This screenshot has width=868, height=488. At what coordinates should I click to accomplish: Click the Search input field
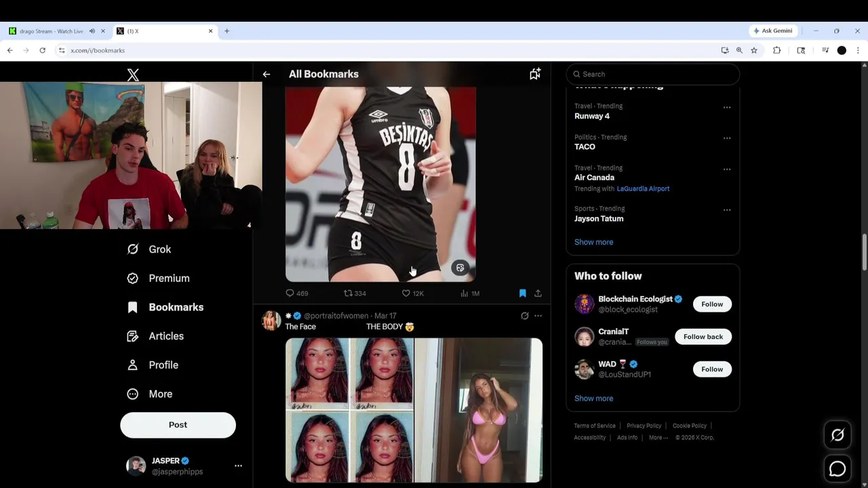652,74
